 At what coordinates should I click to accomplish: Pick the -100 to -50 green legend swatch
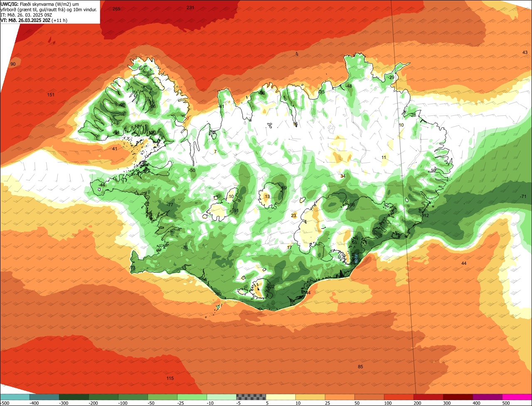point(133,397)
